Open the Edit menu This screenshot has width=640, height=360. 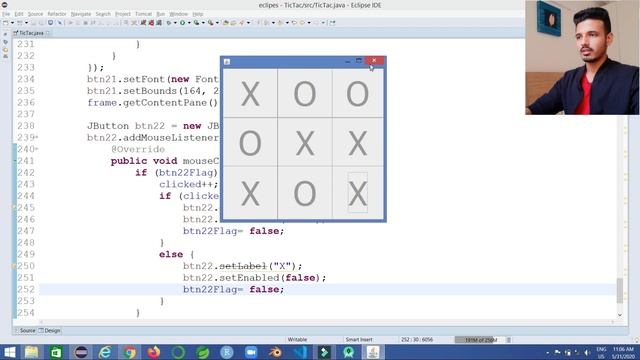coord(19,14)
